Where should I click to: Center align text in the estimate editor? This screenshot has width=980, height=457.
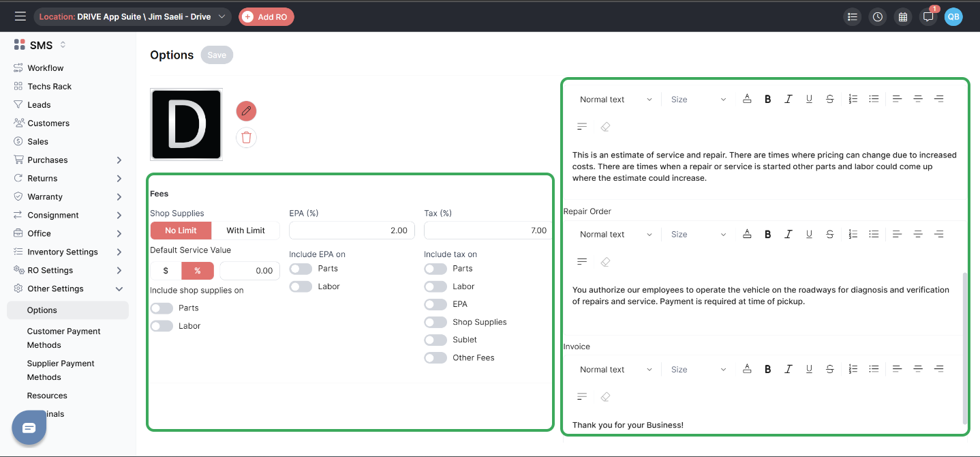point(918,99)
